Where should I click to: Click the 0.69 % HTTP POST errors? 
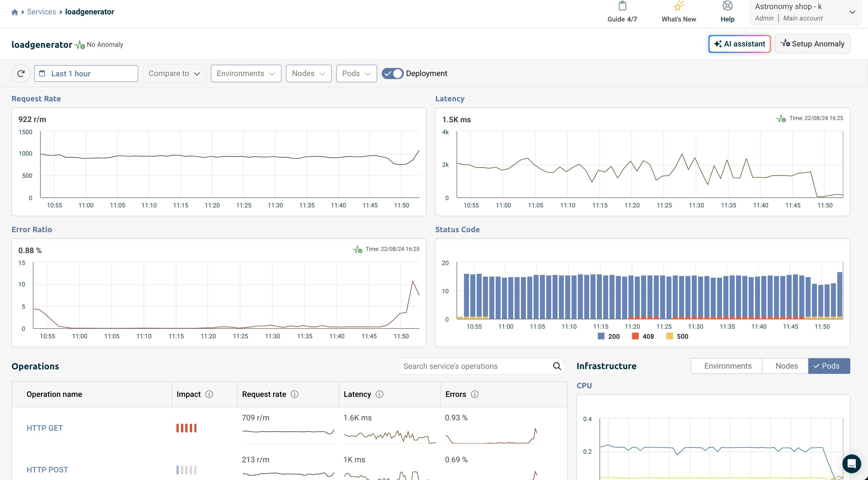[x=456, y=460]
